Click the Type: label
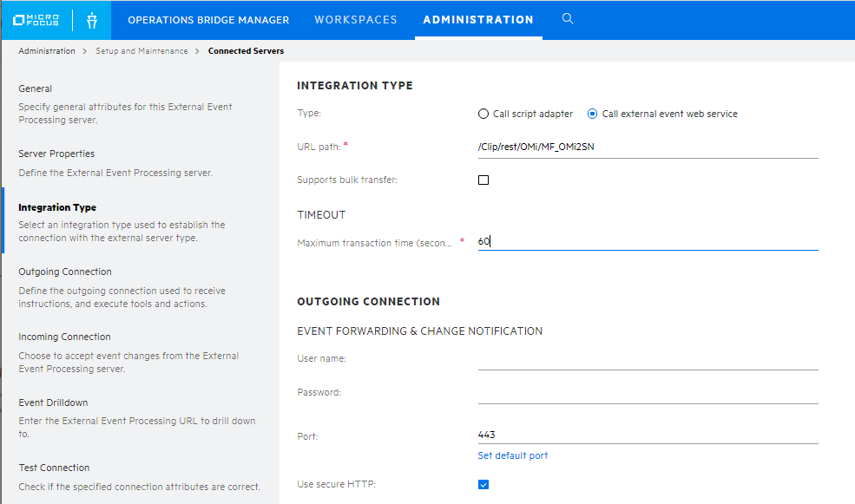The height and width of the screenshot is (504, 855). [309, 113]
